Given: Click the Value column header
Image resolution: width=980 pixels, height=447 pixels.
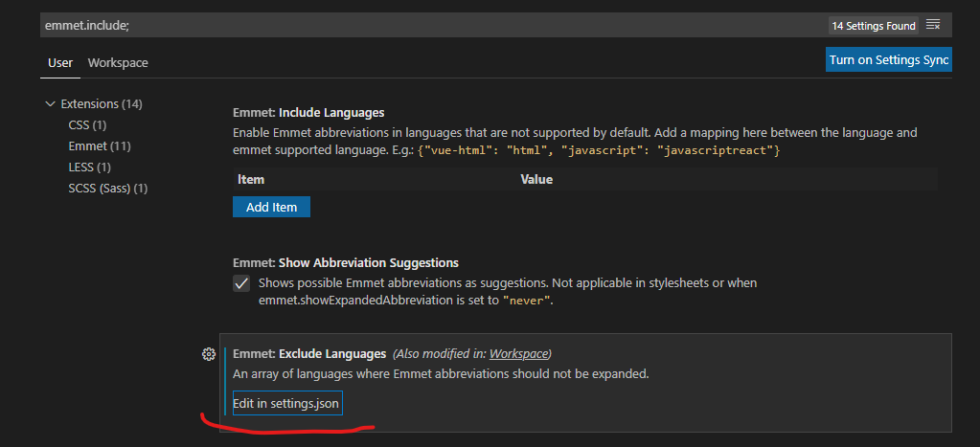Looking at the screenshot, I should coord(536,179).
